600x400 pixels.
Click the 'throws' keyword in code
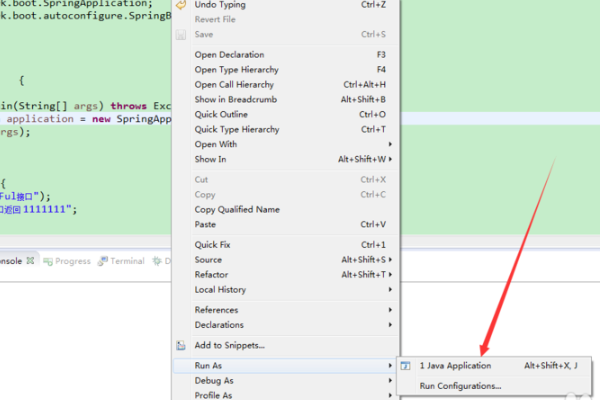(x=129, y=106)
